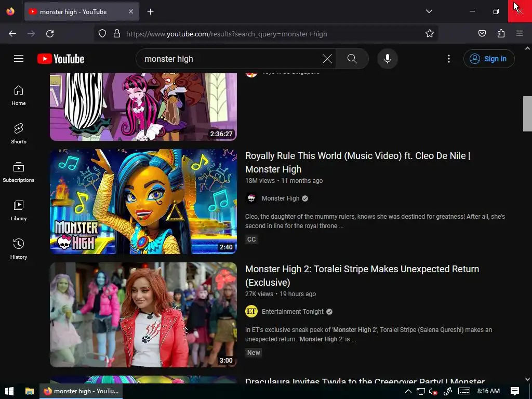Screen dimensions: 532x399
Task: Click the magnifier search button
Action: [352, 59]
